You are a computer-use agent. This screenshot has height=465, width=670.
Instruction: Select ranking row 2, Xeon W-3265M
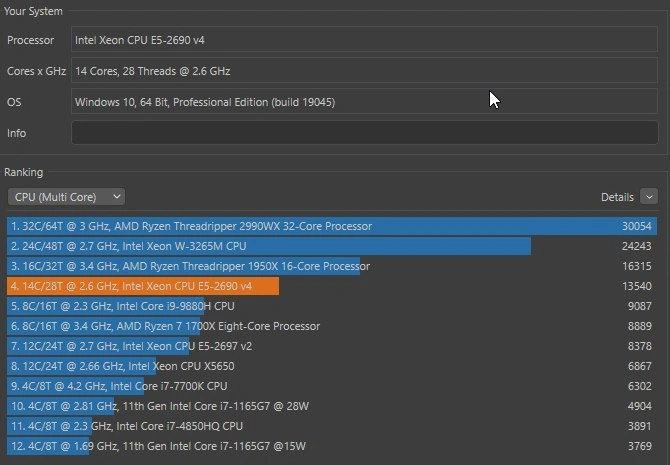tap(332, 246)
